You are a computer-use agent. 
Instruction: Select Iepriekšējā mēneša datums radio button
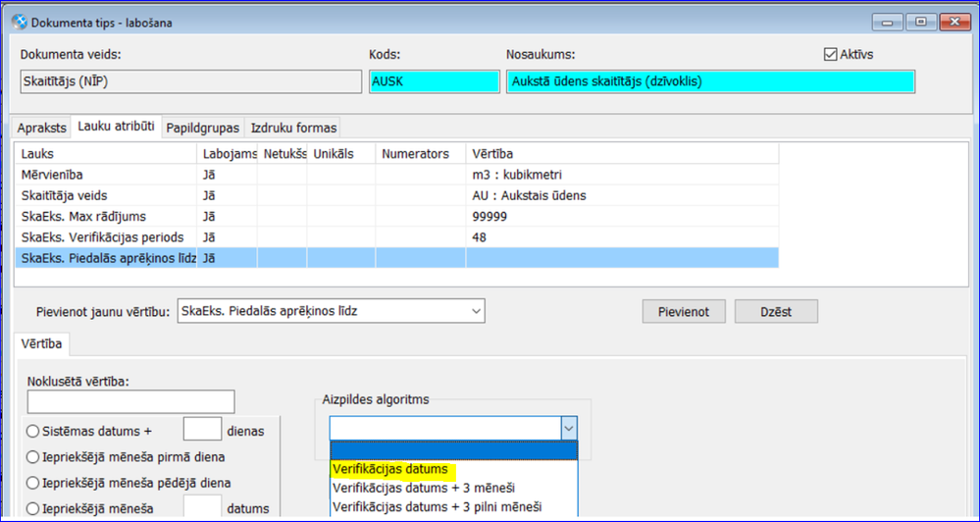pyautogui.click(x=32, y=508)
